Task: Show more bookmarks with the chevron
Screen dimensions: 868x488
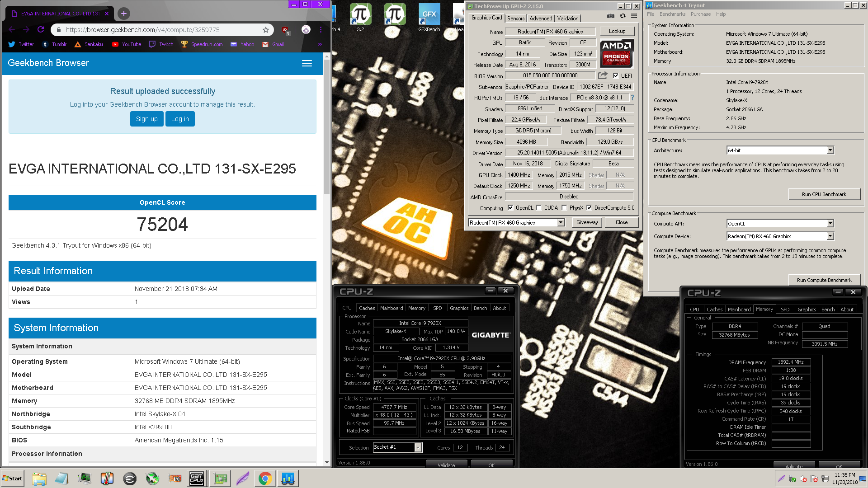Action: click(320, 44)
